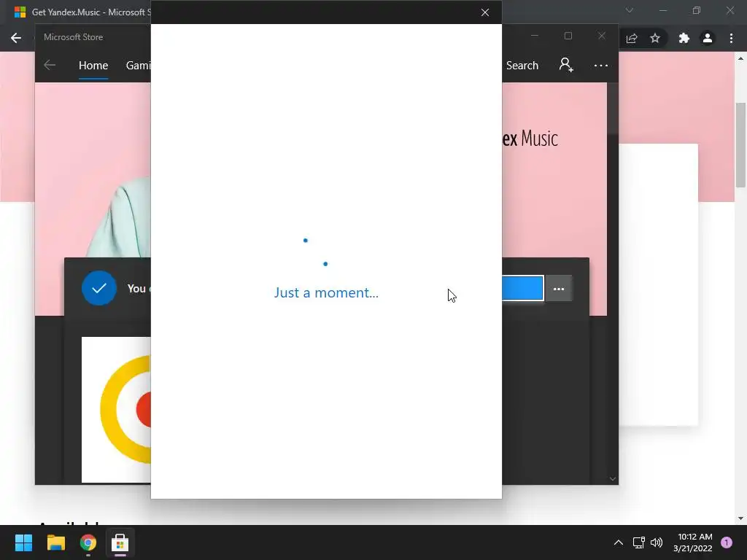Open the volume tray icon
Viewport: 747px width, 560px height.
657,542
